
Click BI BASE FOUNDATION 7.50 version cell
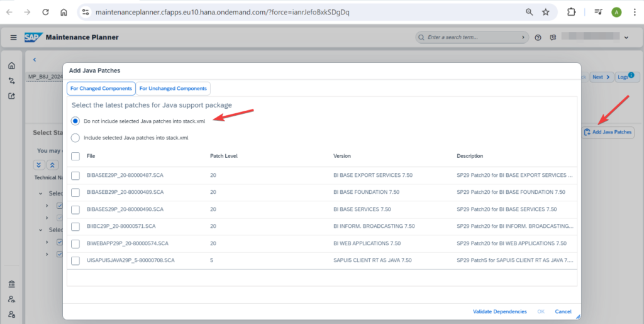(367, 192)
